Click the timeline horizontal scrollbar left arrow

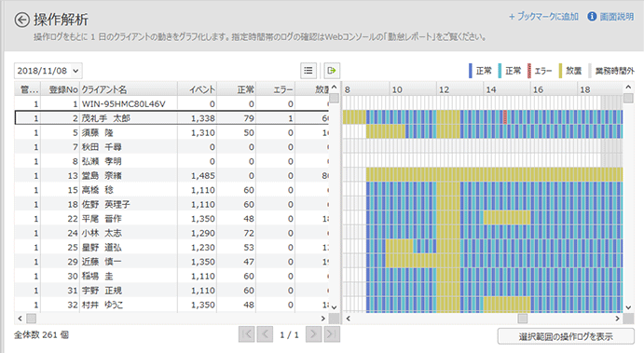[x=349, y=319]
